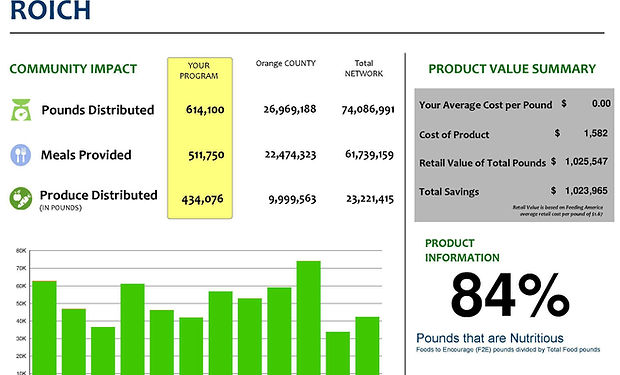
Task: Click the ROICH report title
Action: 51,10
